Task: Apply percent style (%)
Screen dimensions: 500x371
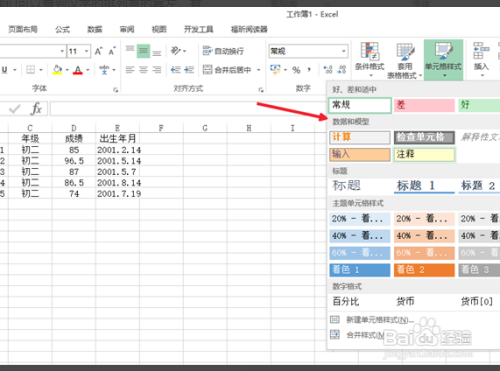Action: (296, 70)
